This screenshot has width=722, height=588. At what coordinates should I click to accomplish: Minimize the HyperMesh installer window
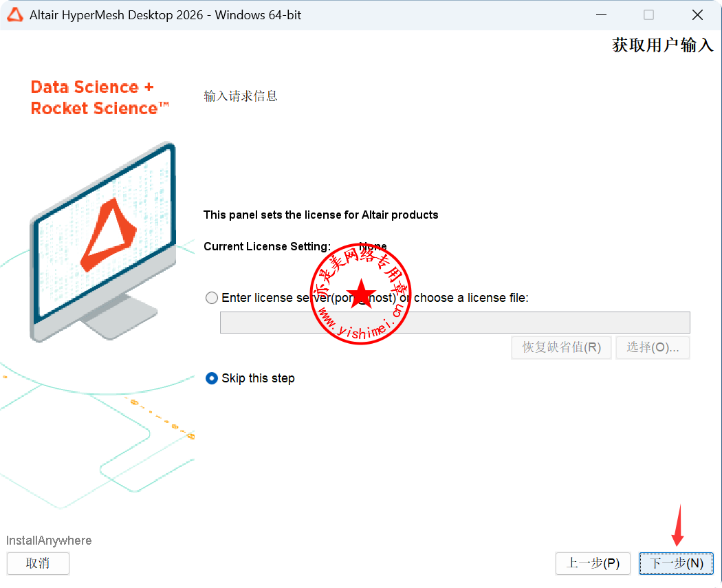click(x=601, y=14)
